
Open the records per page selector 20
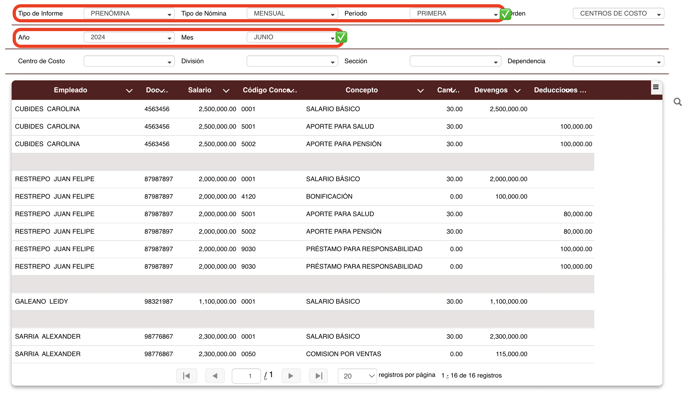[x=357, y=376]
